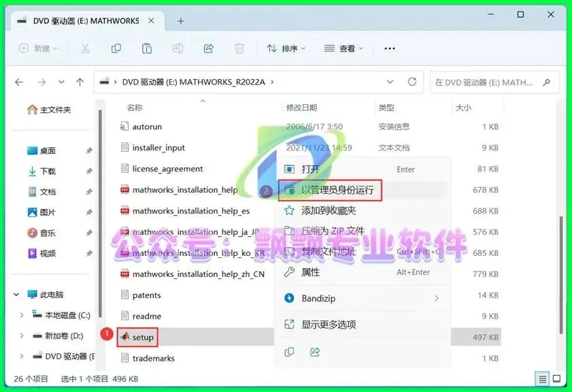Click the search magnifier icon
Image resolution: width=572 pixels, height=392 pixels.
point(546,82)
